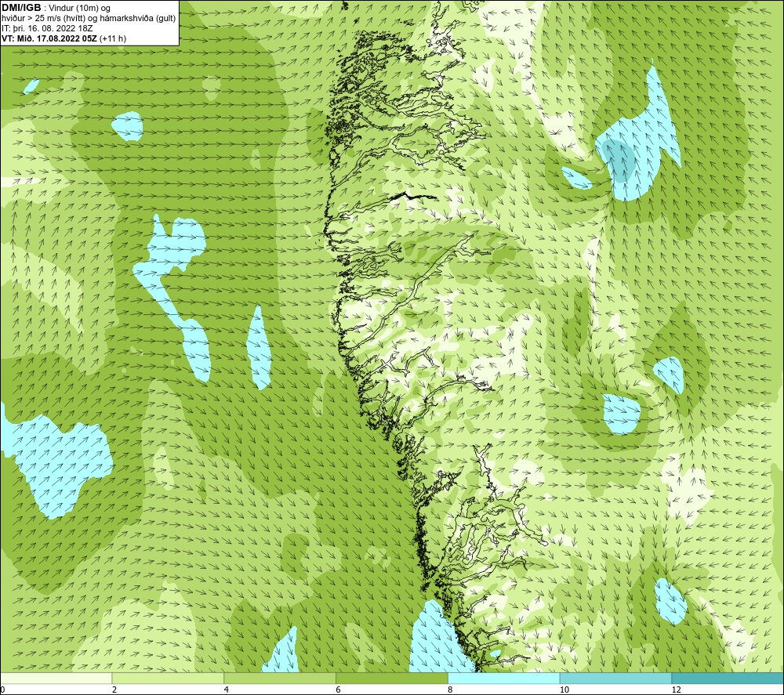This screenshot has width=784, height=695.
Task: Click the 'Vindur (10m) og' label
Action: (x=79, y=8)
